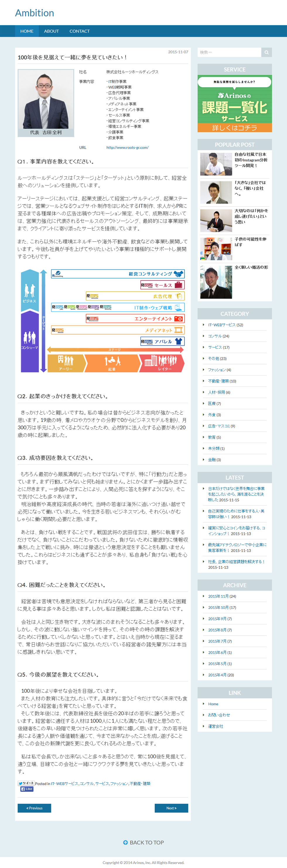The height and width of the screenshot is (868, 287).
Task: Click the search magnifier icon button
Action: [x=266, y=52]
